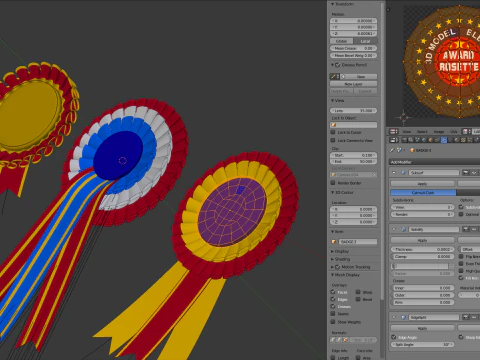This screenshot has width=480, height=360.
Task: Enable the Seams overlay checkbox
Action: (x=333, y=314)
